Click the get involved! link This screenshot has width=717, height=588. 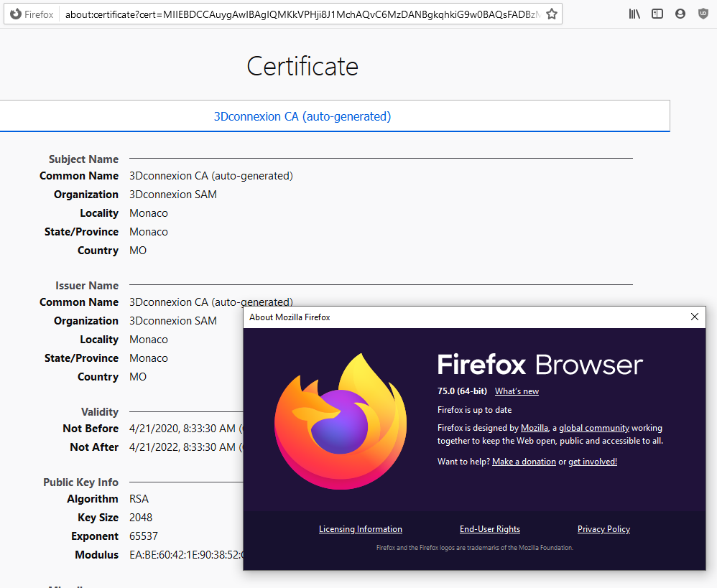click(593, 462)
